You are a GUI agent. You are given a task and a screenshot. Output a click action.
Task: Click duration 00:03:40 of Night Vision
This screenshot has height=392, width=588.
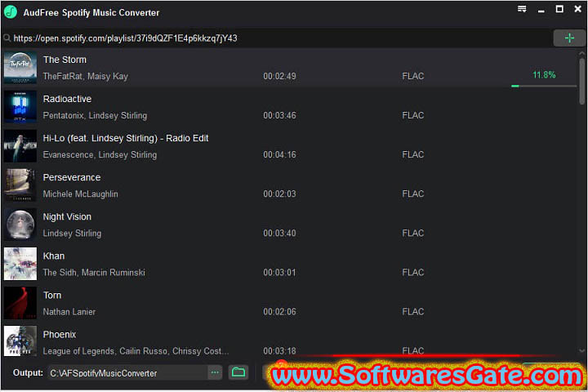tap(279, 234)
